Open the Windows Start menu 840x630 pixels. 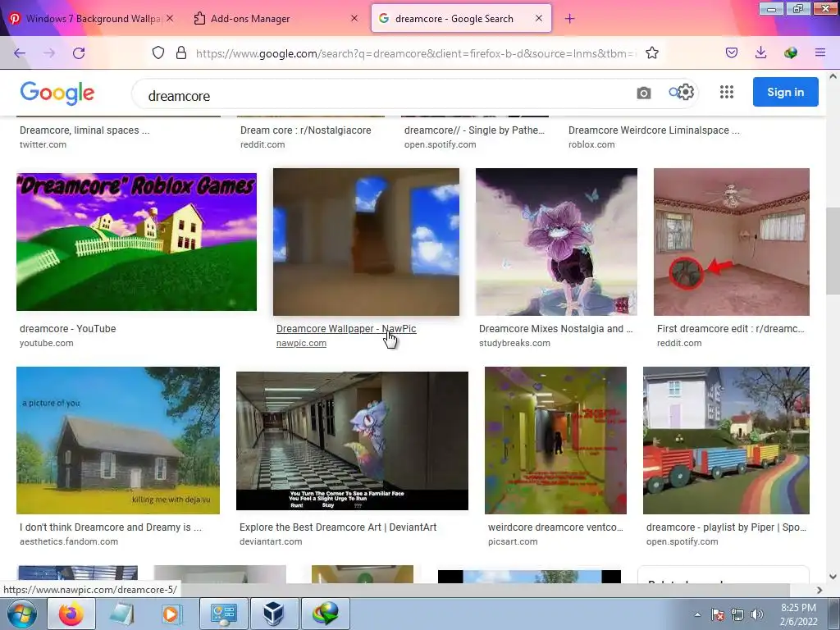[21, 614]
